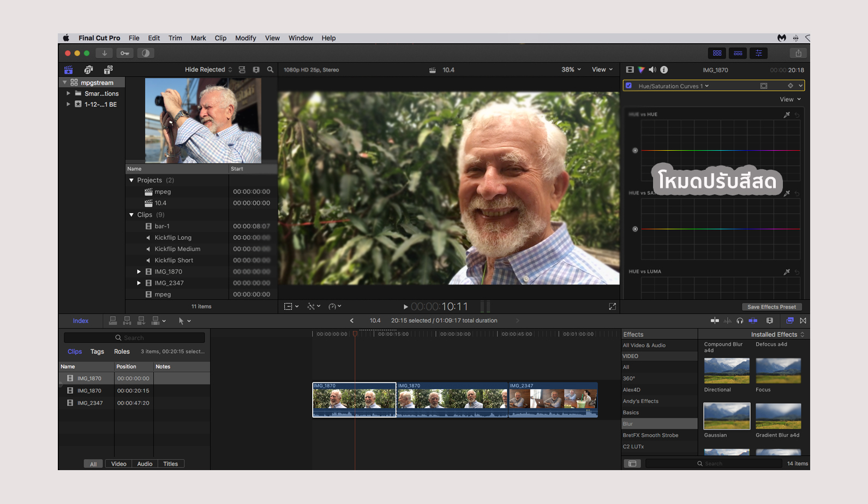Show or hide the Inspector panel

[x=758, y=53]
